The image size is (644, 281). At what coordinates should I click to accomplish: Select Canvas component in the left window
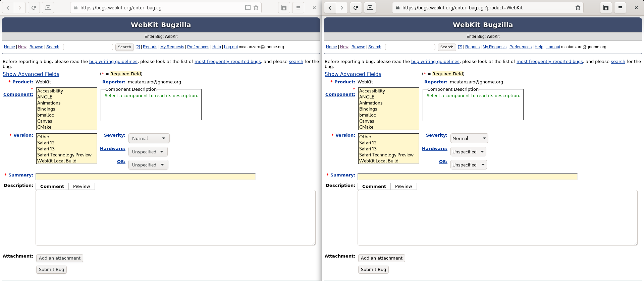[66, 121]
